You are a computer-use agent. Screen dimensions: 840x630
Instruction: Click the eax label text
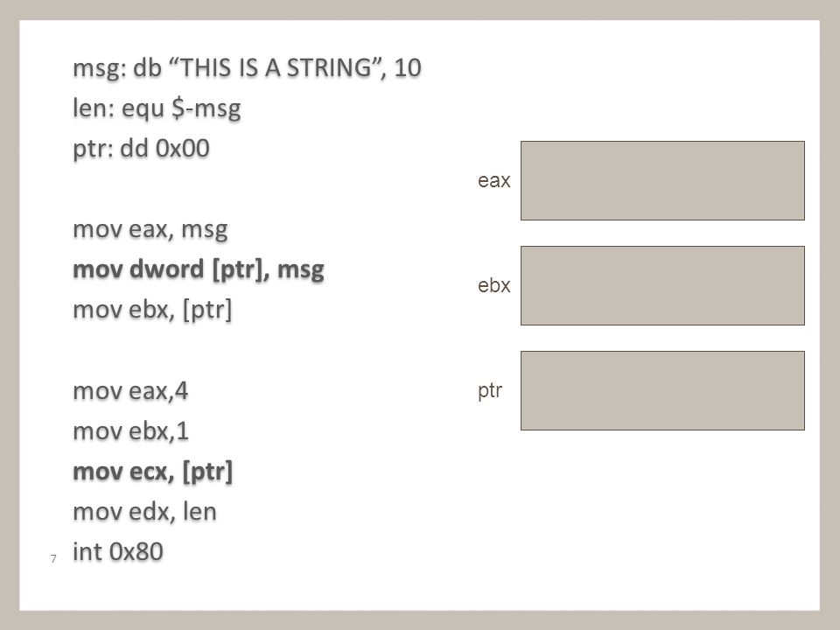tap(493, 180)
